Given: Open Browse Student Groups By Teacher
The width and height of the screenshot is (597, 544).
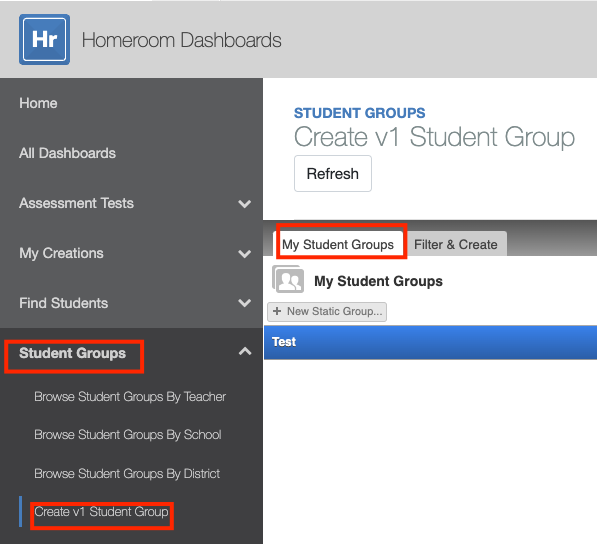Looking at the screenshot, I should [130, 397].
